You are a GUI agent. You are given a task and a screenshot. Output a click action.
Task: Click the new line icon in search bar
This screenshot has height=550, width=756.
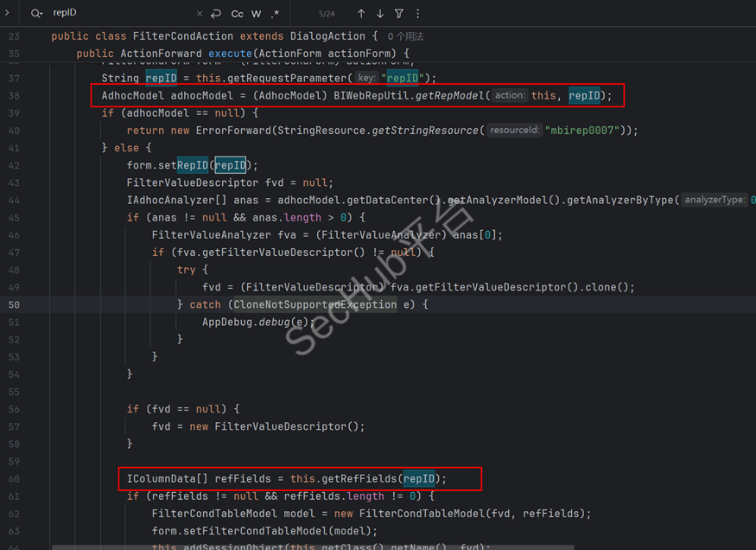tap(216, 14)
